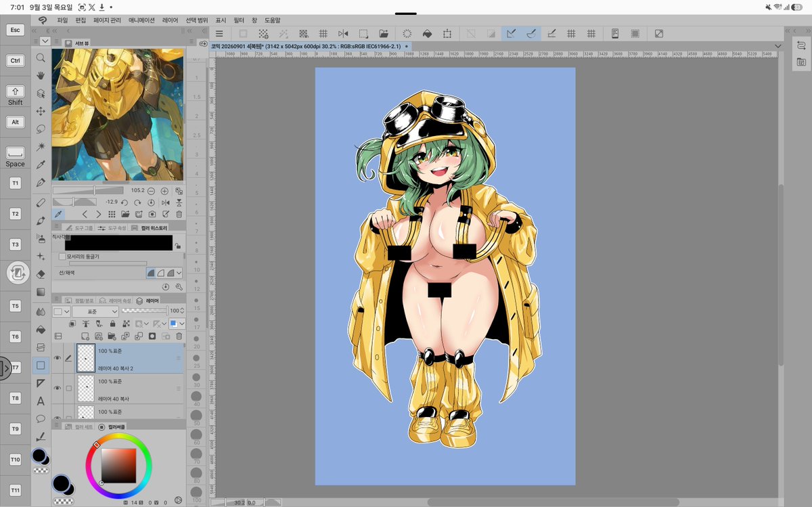Expand the canvas tab list chevron

778,46
